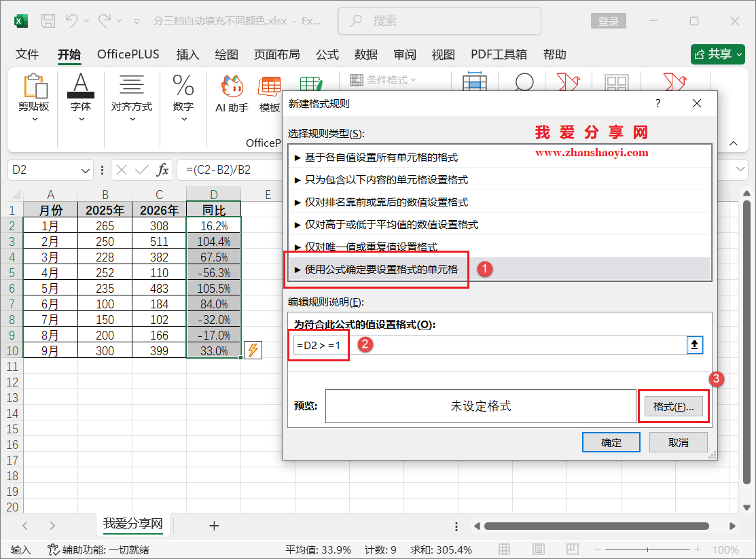Click the 100% zoom level text
This screenshot has height=559, width=756.
pyautogui.click(x=725, y=550)
